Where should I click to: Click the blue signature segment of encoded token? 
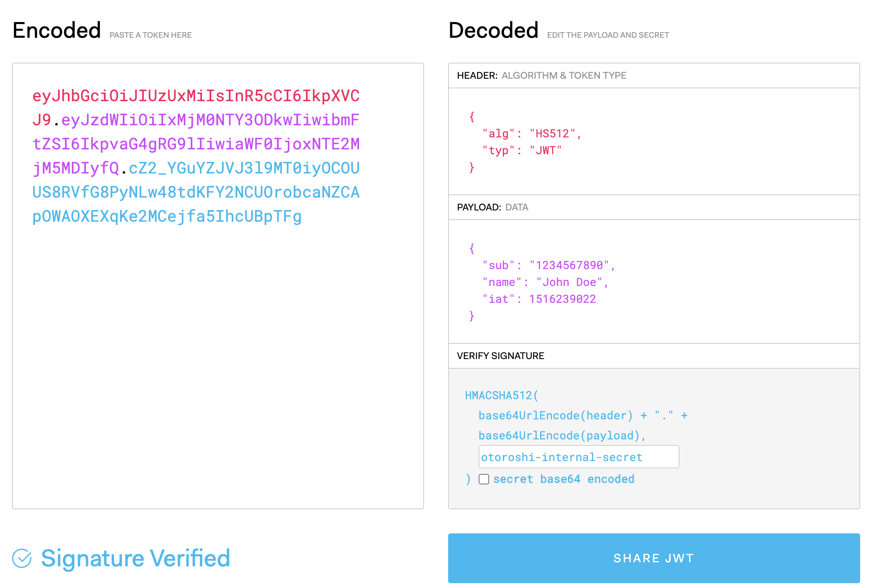196,192
